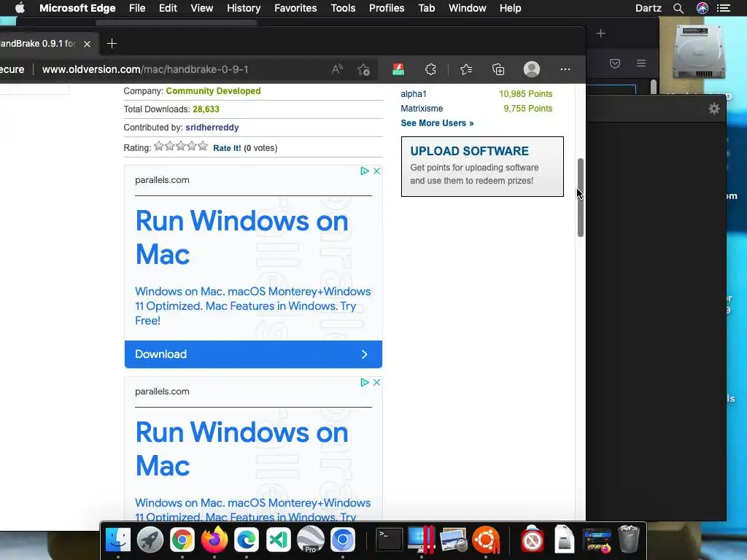747x560 pixels.
Task: Open the File menu
Action: pos(137,8)
